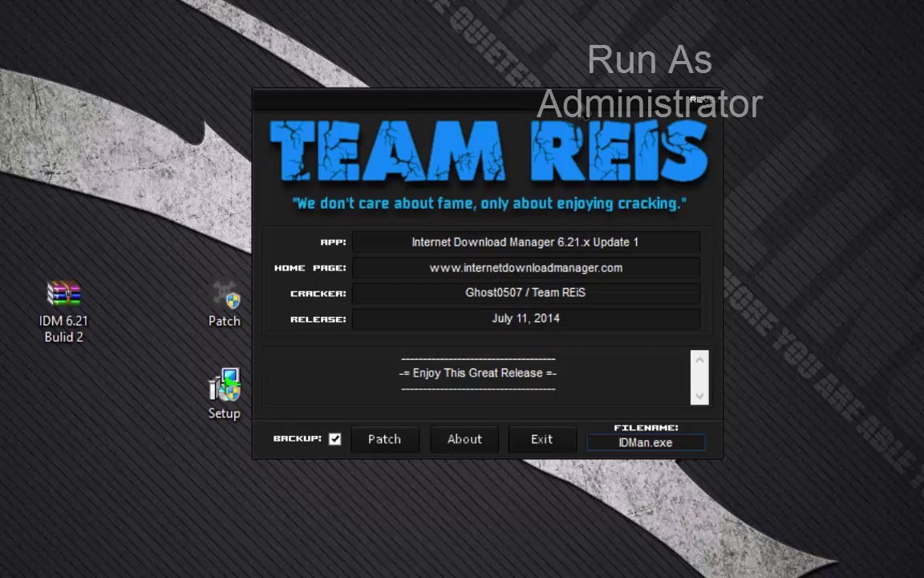
Task: Click the scroll up arrow in release notes
Action: (699, 360)
